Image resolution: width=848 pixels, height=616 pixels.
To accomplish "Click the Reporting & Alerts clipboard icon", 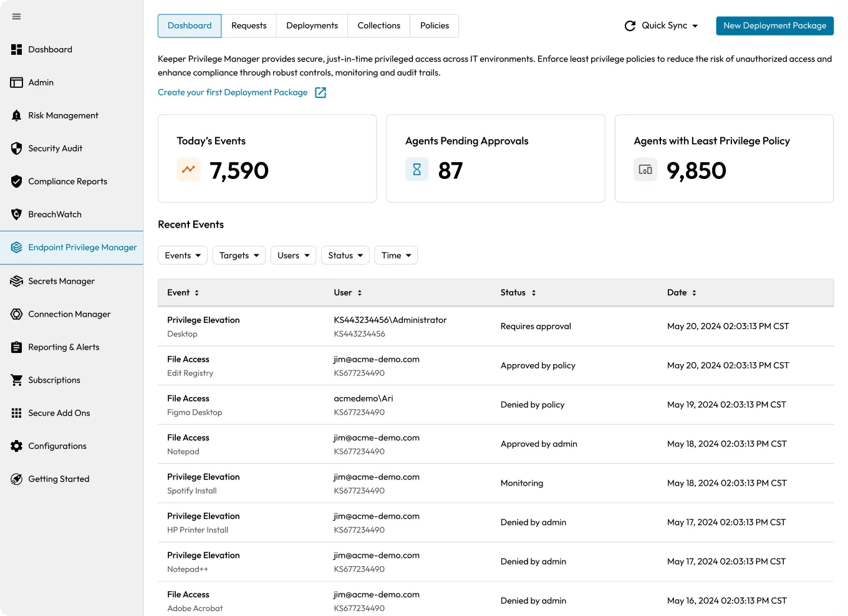I will tap(17, 347).
